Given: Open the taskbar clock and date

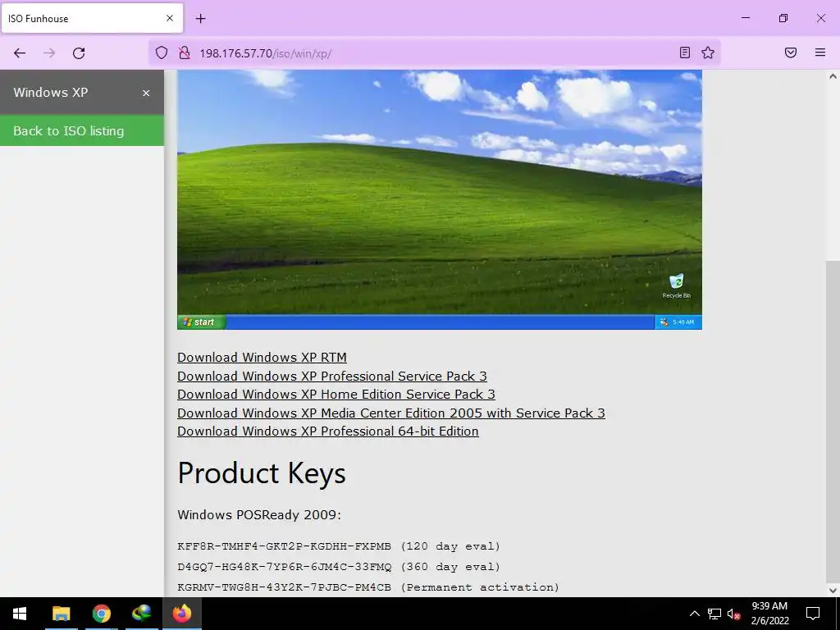Looking at the screenshot, I should pyautogui.click(x=769, y=614).
